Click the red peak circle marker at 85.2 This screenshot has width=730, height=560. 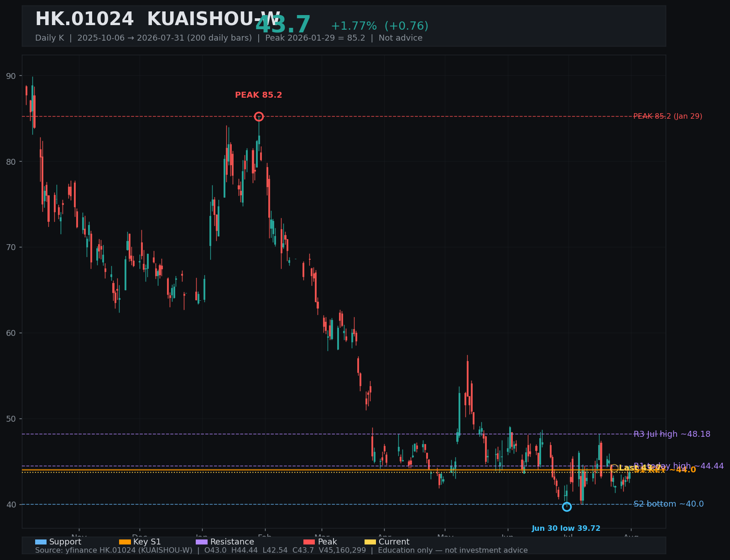coord(259,116)
